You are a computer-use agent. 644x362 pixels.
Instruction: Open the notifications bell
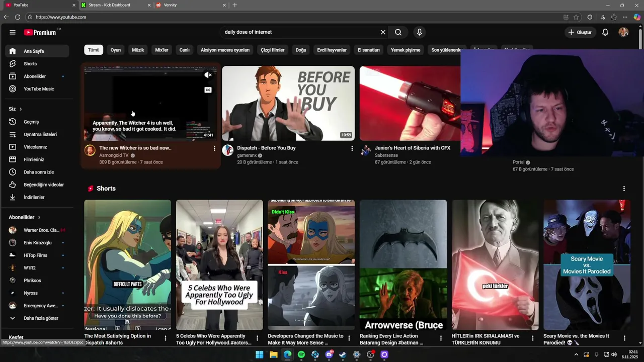click(605, 32)
